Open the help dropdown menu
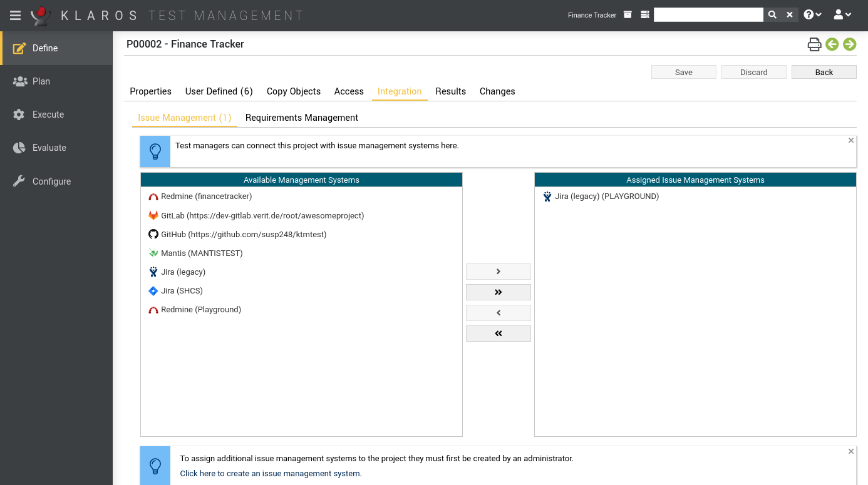 [x=812, y=14]
